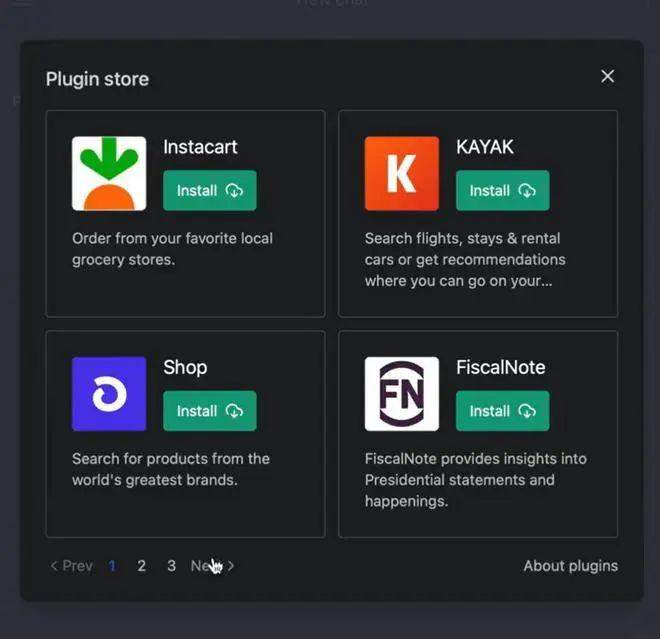Select page 1 in pagination
This screenshot has width=660, height=639.
tap(112, 566)
